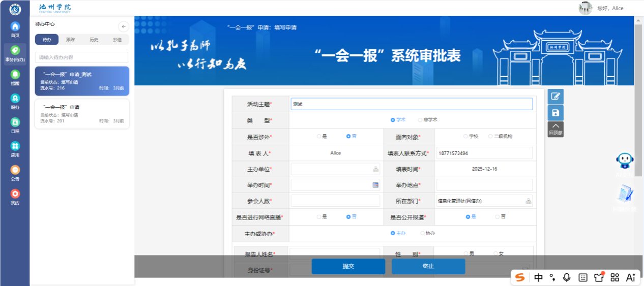The width and height of the screenshot is (644, 286).
Task: Choose 协办 radio option
Action: point(423,233)
